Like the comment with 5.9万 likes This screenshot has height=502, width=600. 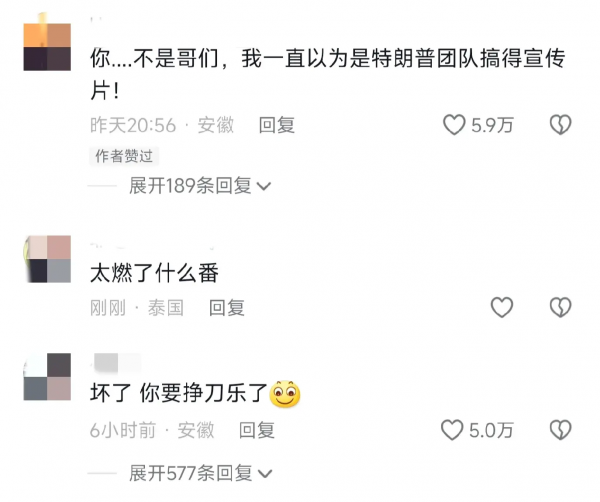point(454,125)
